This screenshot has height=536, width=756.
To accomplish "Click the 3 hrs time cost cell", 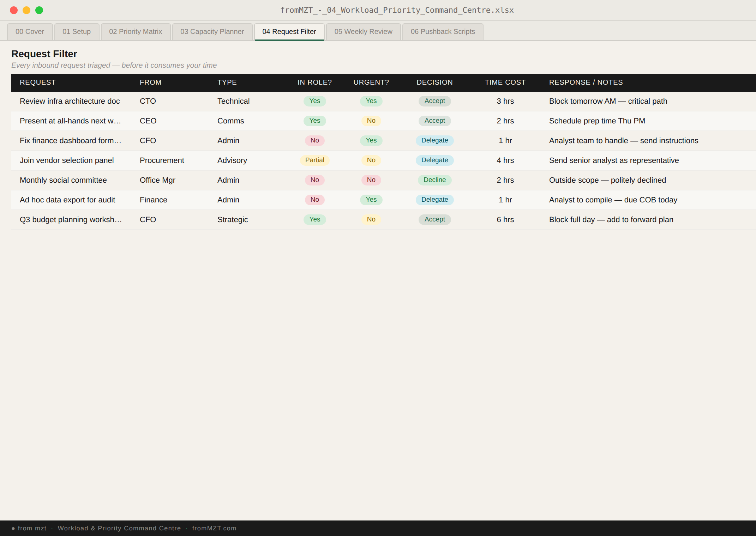I will (505, 101).
